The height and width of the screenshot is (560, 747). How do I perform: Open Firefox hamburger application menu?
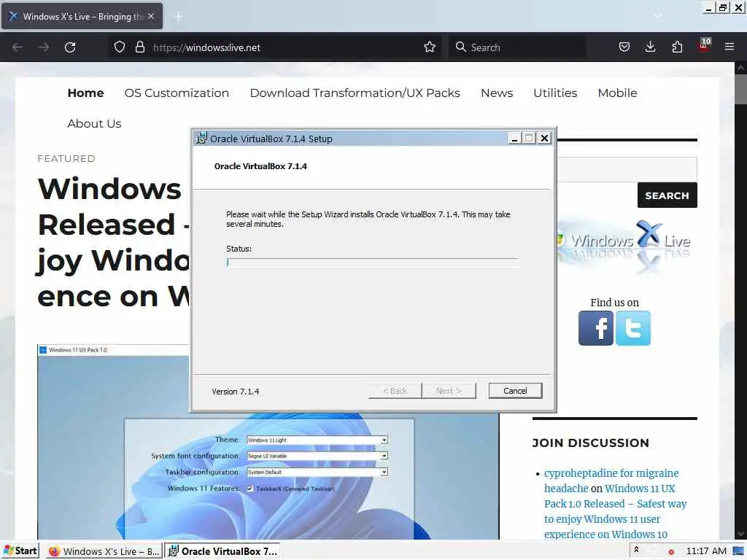pos(729,47)
